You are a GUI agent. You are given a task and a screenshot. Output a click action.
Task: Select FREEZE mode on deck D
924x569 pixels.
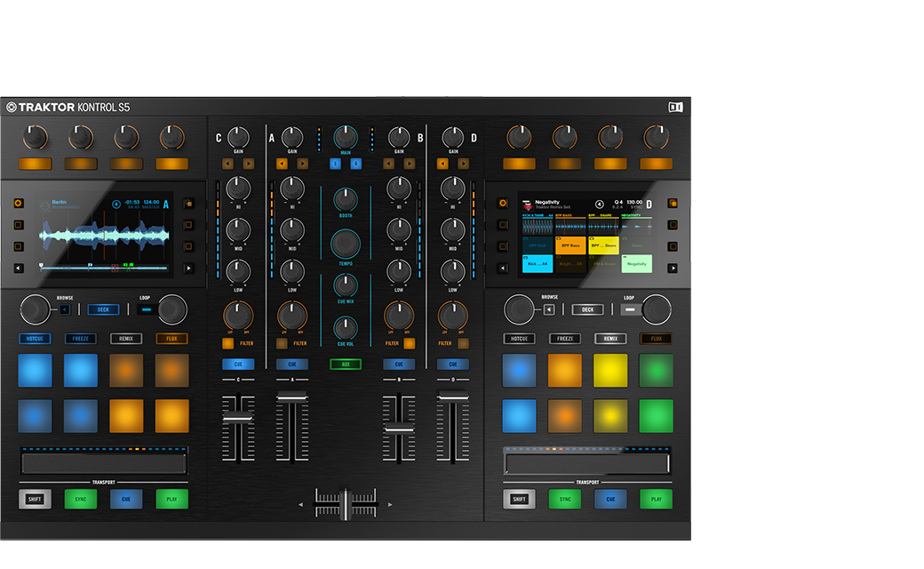(x=565, y=339)
